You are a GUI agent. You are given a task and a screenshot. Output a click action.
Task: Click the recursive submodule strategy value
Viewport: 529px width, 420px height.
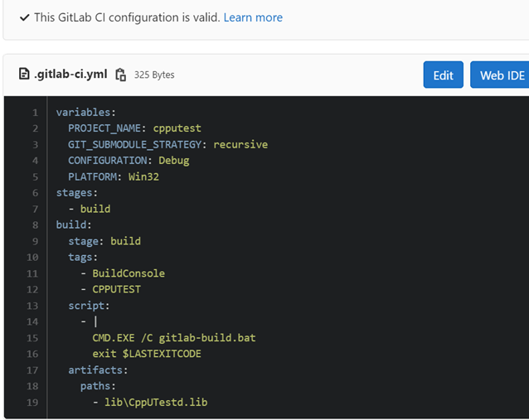click(x=240, y=145)
